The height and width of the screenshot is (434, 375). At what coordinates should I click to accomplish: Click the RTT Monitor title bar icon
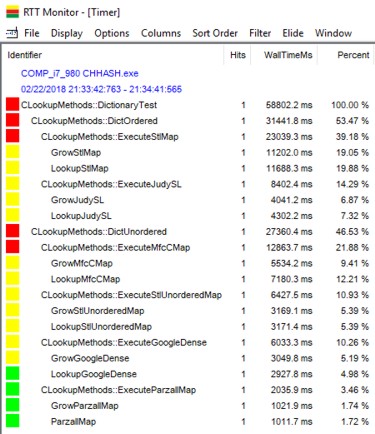12,12
